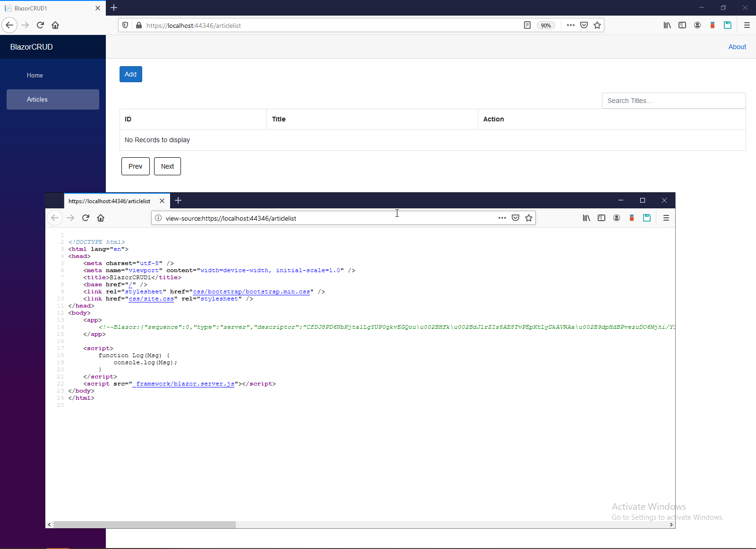Click the Next pagination button
756x549 pixels.
pos(167,166)
